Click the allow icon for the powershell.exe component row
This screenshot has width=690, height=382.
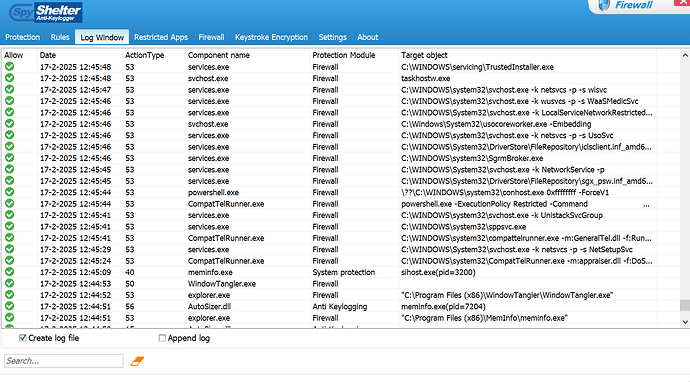pos(9,192)
